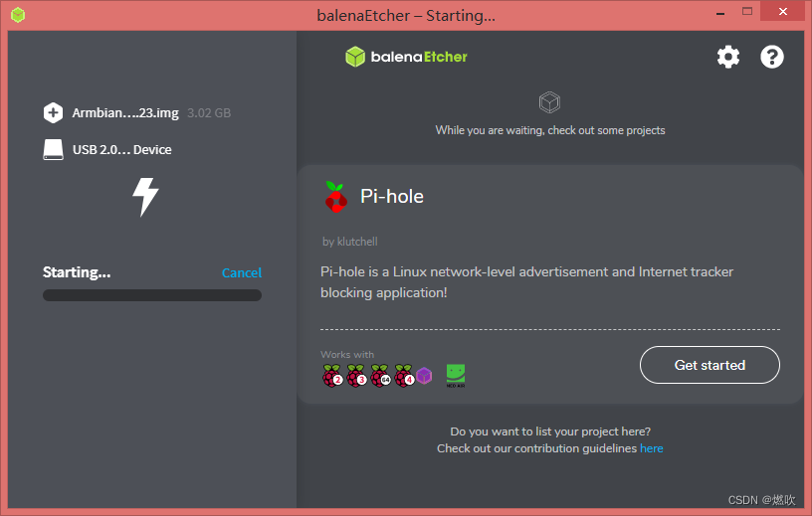Screen dimensions: 812x516
Task: Click the plus hexagon image source icon
Action: 53,112
